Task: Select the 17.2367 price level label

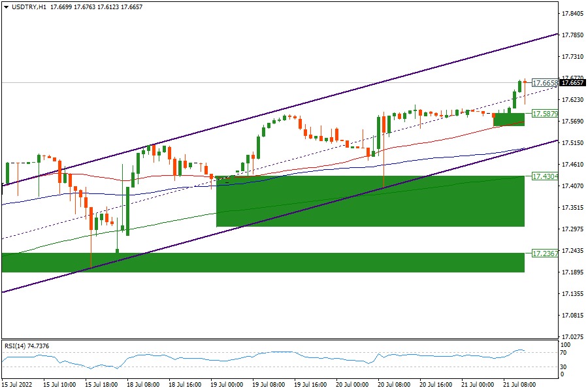Action: (x=545, y=253)
